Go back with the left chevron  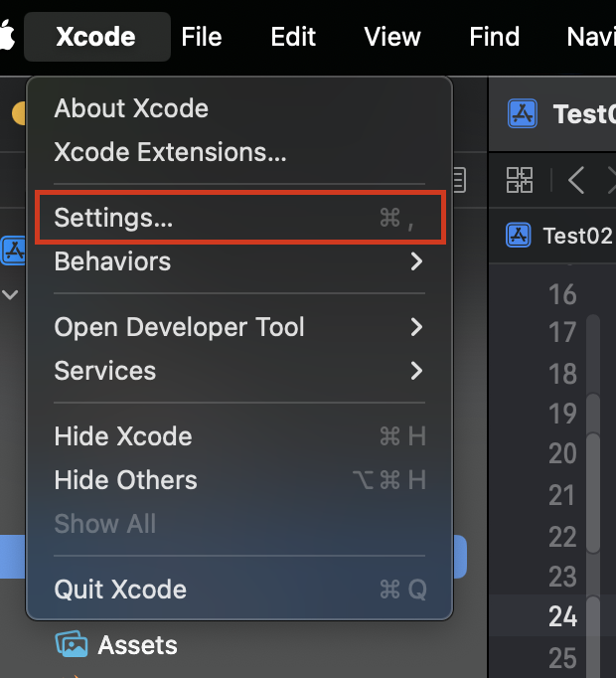pyautogui.click(x=576, y=180)
